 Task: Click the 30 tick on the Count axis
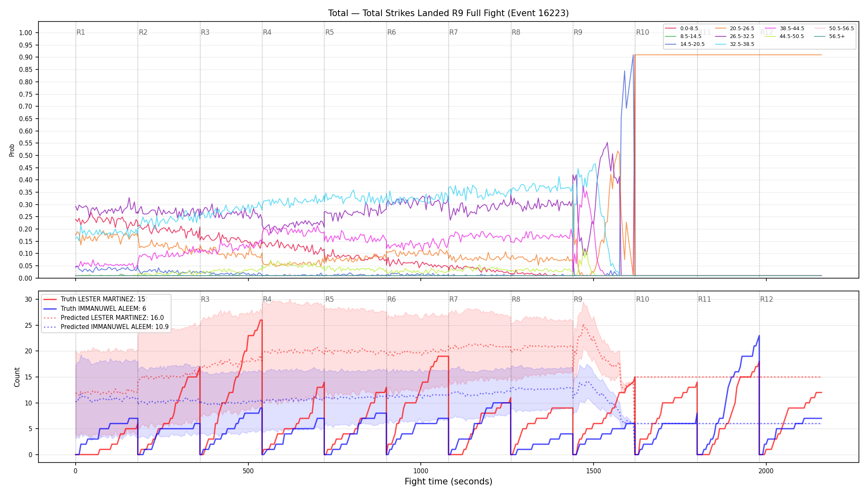[29, 299]
